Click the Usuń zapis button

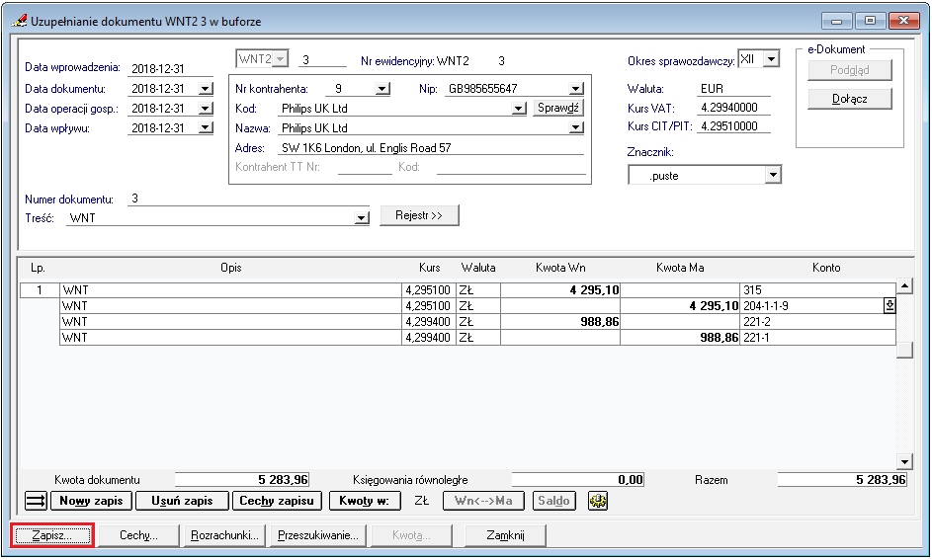(x=182, y=501)
